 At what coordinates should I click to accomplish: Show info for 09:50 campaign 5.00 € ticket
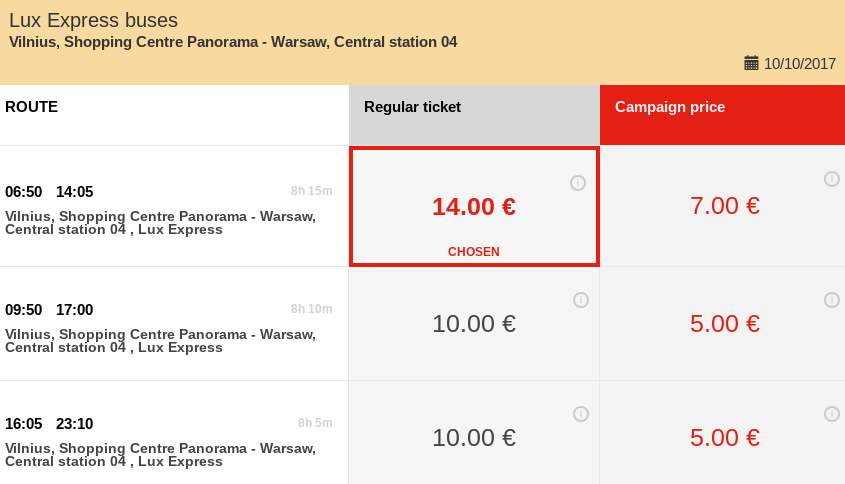coord(832,299)
